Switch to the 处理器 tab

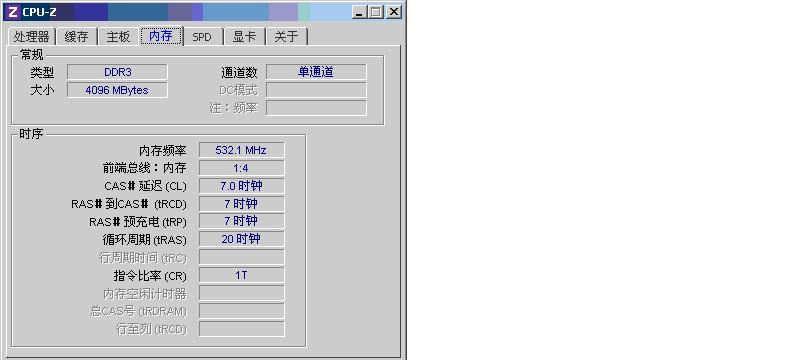pyautogui.click(x=32, y=37)
